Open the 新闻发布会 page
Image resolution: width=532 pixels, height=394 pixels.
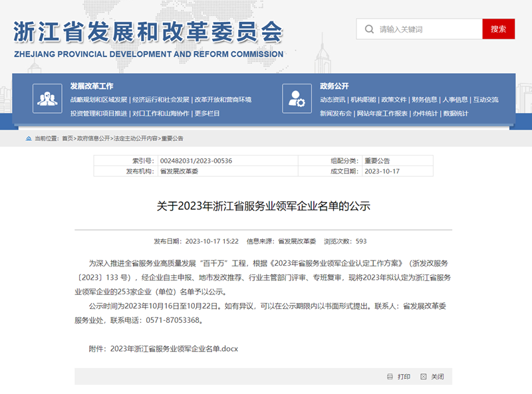coord(335,114)
